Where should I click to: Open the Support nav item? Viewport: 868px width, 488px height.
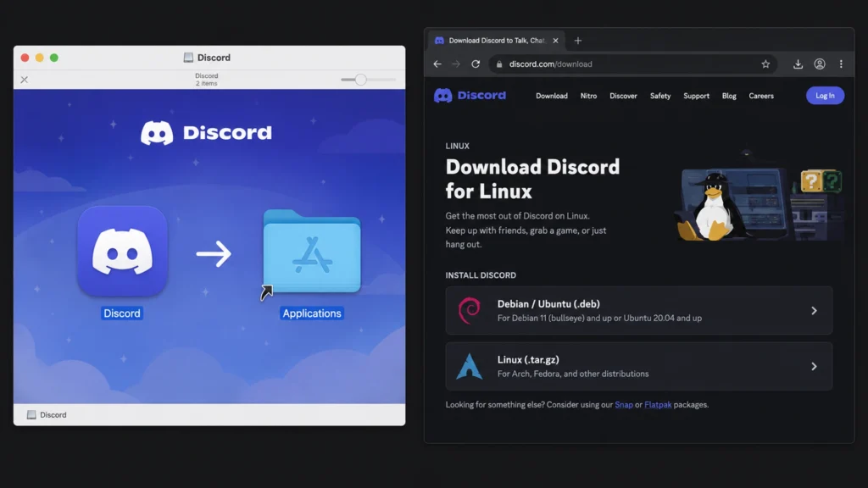697,96
